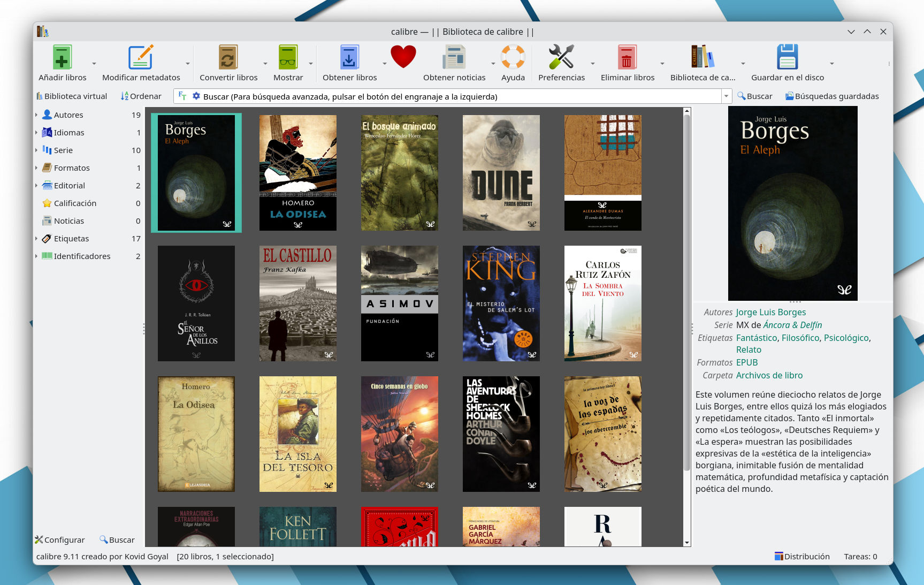Click the red heart donate icon

coord(403,57)
